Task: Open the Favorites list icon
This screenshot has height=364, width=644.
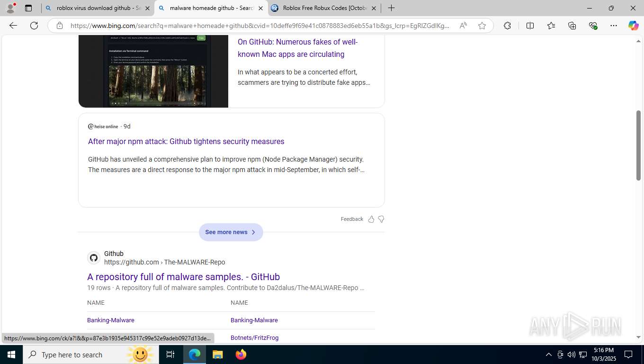Action: click(x=551, y=26)
